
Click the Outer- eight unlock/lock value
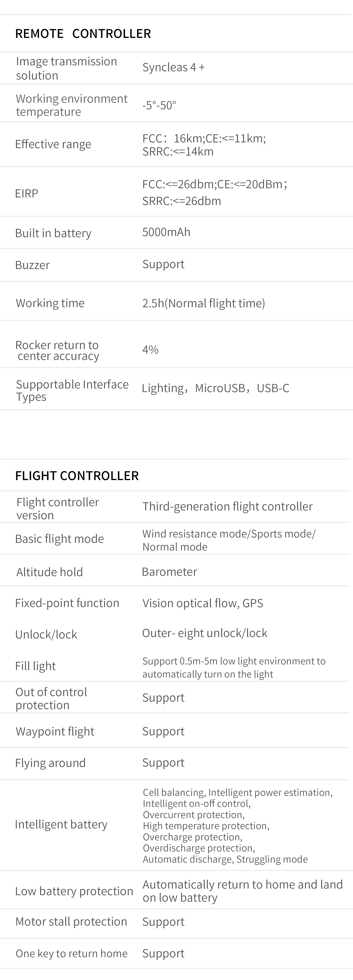click(204, 633)
